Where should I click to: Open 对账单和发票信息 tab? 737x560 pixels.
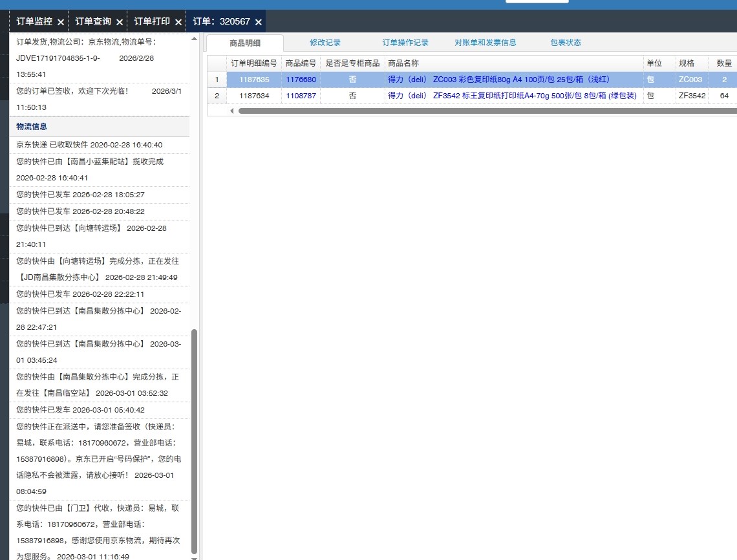pyautogui.click(x=486, y=43)
